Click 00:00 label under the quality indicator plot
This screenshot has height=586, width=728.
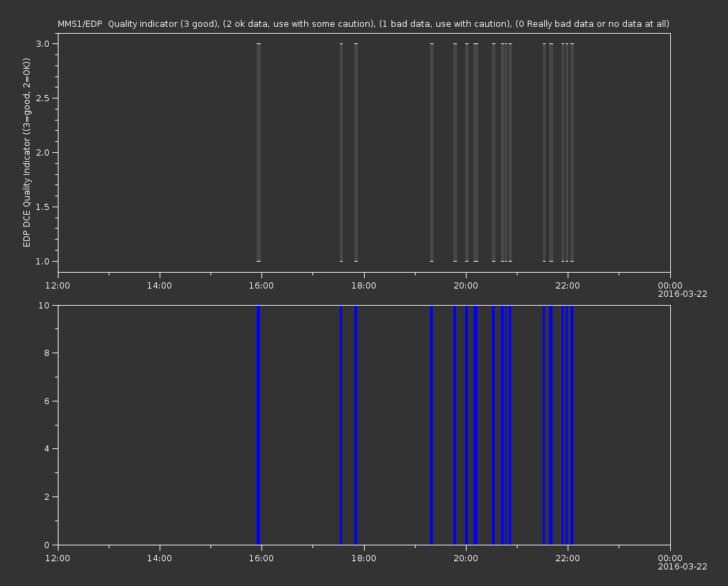(670, 285)
